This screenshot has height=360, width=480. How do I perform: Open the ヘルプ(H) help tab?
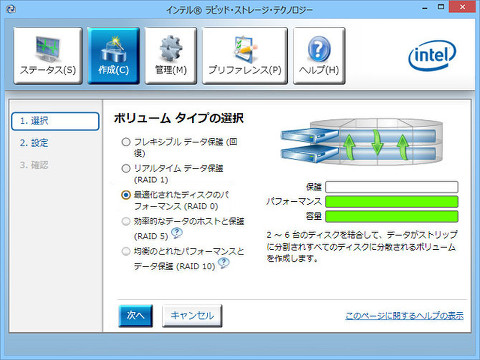pyautogui.click(x=319, y=56)
